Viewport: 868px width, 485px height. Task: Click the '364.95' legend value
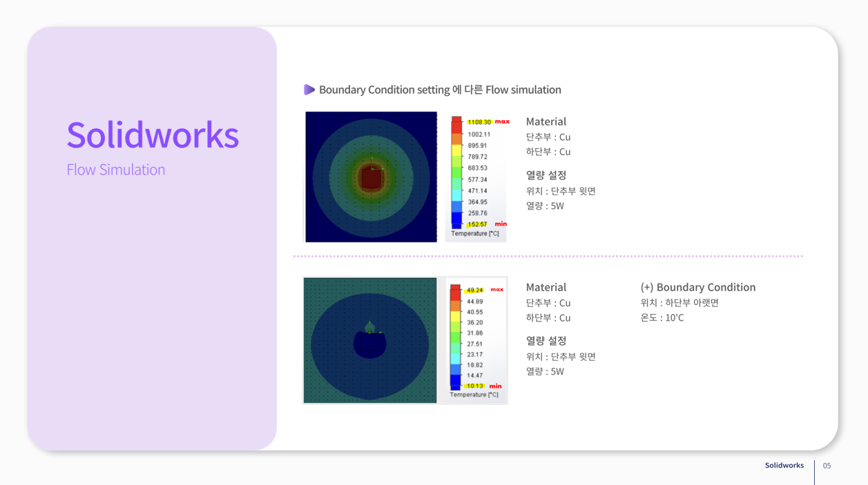click(x=477, y=201)
